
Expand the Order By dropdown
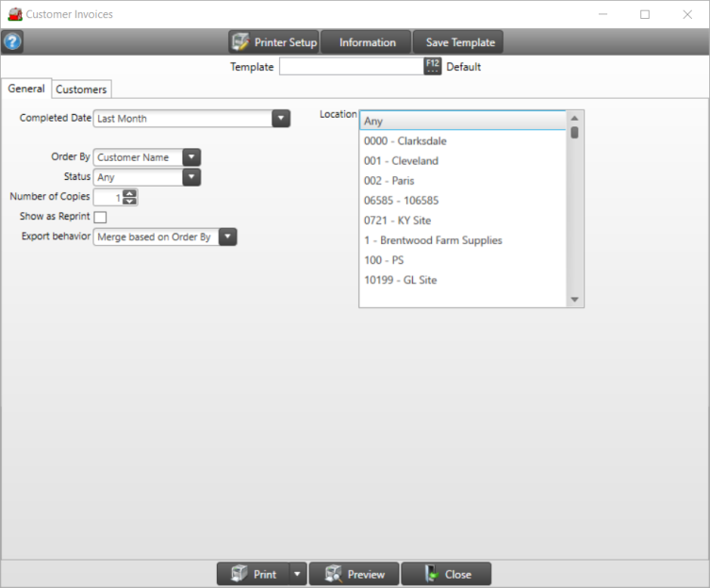coord(191,157)
